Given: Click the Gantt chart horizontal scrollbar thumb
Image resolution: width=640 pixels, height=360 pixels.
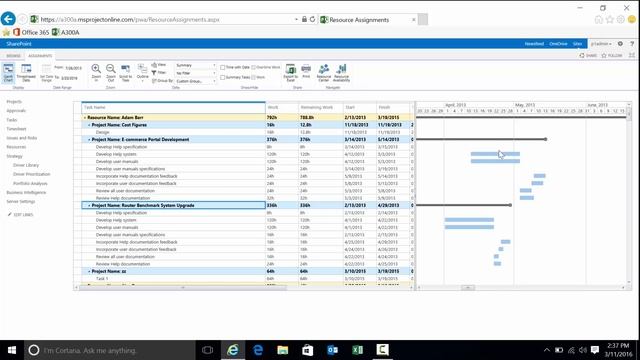Looking at the screenshot, I should (x=468, y=288).
